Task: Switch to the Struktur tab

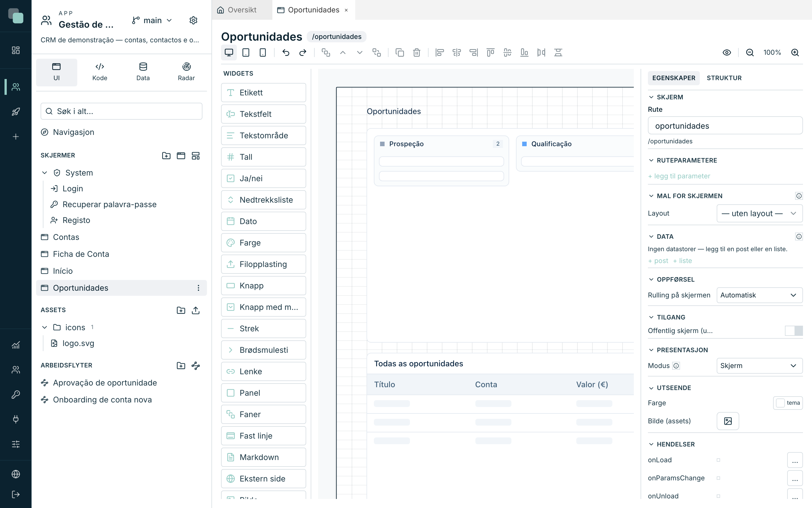Action: (x=724, y=78)
